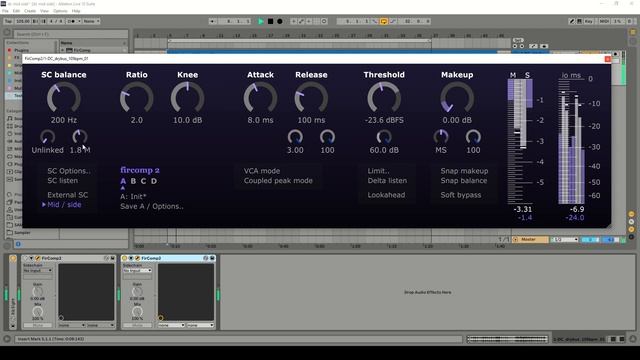Select preset slot A

[123, 181]
